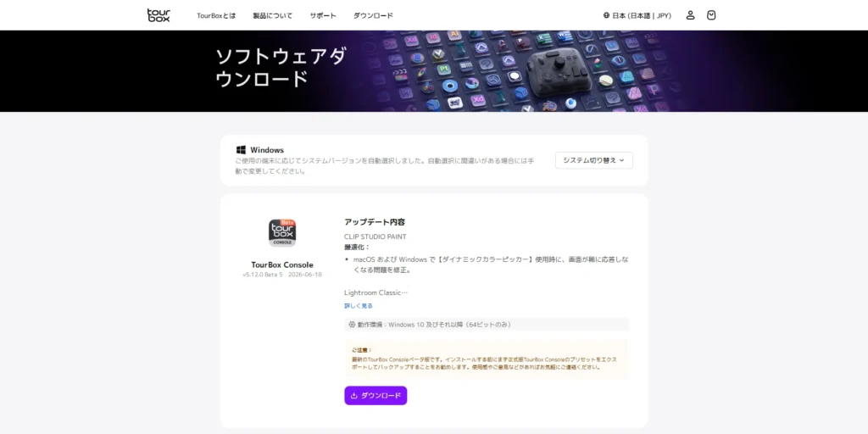The height and width of the screenshot is (434, 868).
Task: Open the shopping cart icon
Action: point(711,15)
